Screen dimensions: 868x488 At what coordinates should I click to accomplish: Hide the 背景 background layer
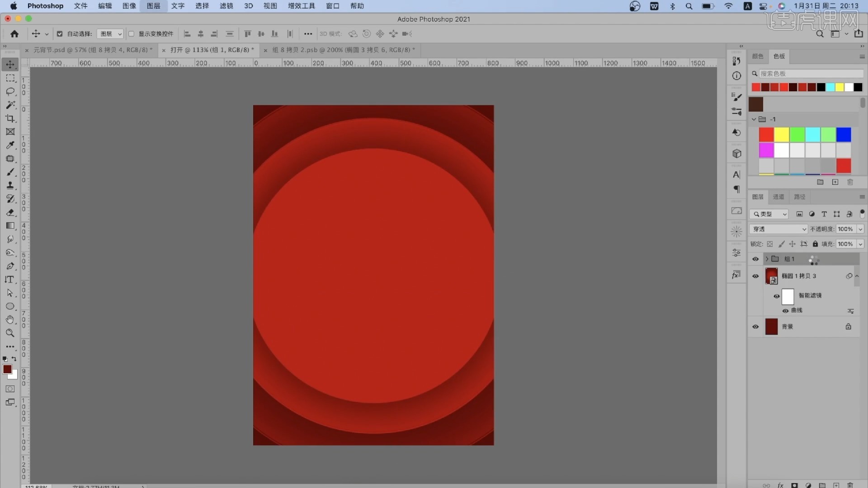coord(755,327)
